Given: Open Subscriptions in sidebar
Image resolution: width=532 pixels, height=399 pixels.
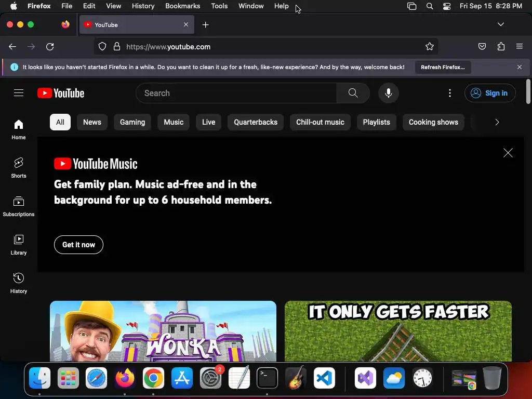Looking at the screenshot, I should point(19,206).
